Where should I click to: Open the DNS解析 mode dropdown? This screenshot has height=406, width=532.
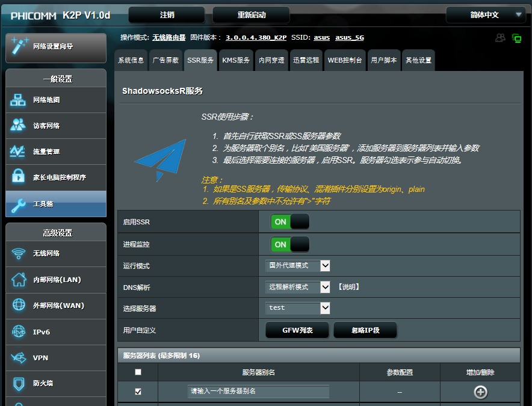coord(297,287)
